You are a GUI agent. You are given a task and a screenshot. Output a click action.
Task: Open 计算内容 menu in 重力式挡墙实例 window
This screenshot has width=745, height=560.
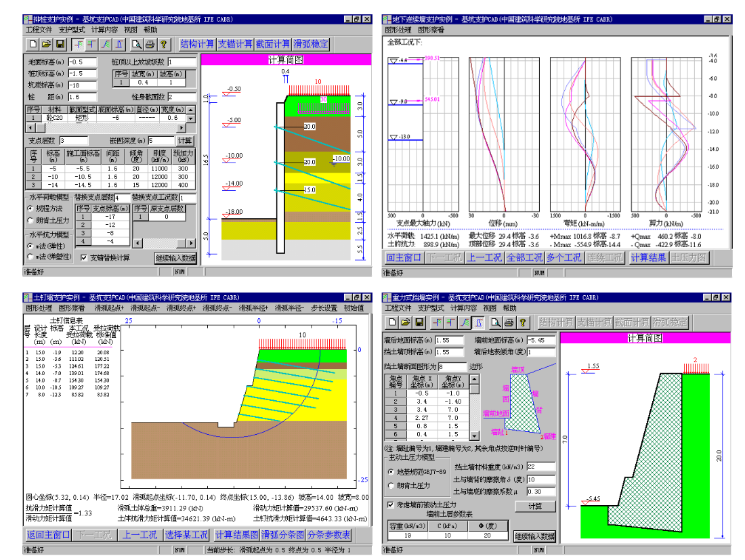(463, 308)
